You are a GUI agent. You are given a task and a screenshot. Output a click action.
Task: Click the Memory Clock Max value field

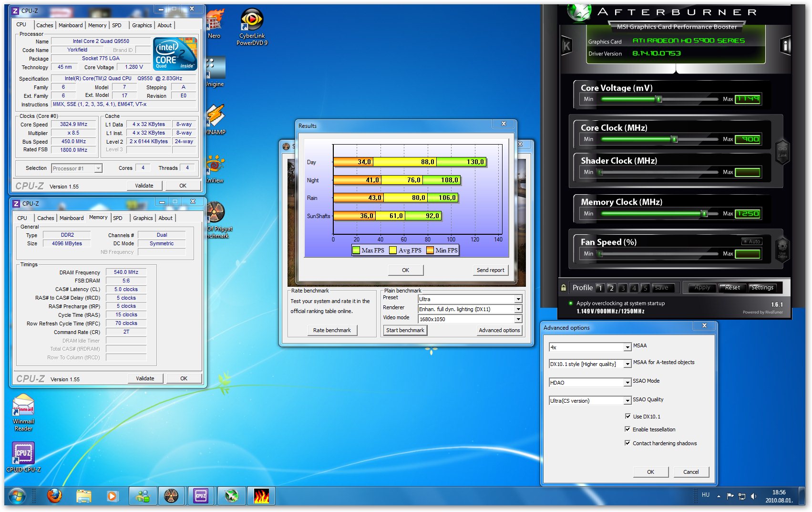(748, 214)
